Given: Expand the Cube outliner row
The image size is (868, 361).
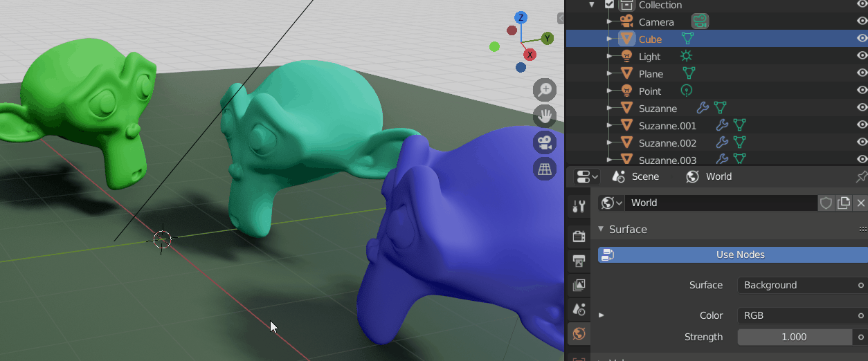Looking at the screenshot, I should point(609,39).
